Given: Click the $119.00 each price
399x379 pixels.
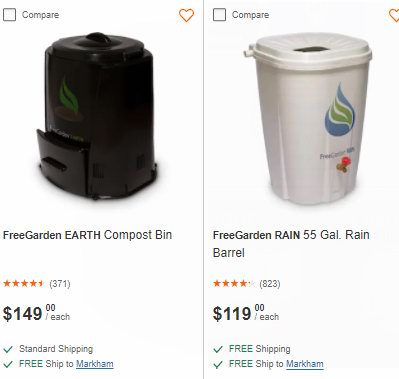Looking at the screenshot, I should pyautogui.click(x=246, y=313).
